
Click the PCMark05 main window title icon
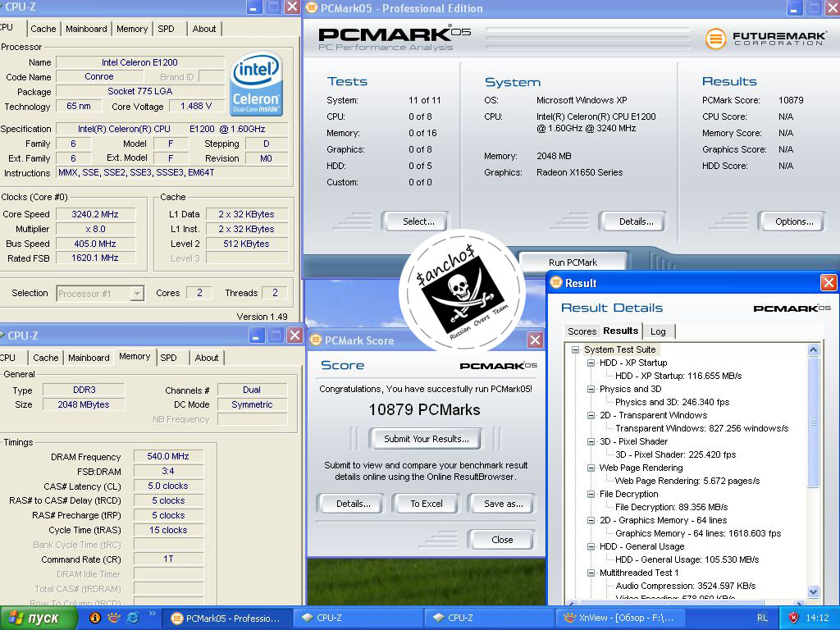311,8
